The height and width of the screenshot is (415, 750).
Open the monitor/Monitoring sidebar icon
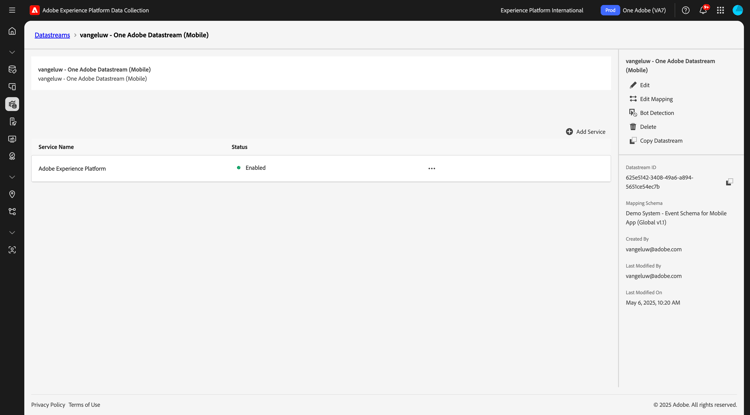[x=12, y=139]
